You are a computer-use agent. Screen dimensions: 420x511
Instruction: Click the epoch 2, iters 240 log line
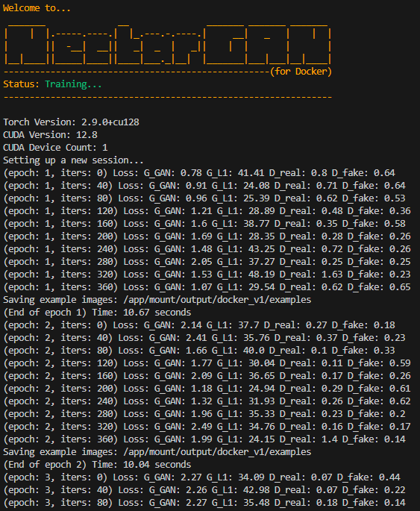(207, 401)
